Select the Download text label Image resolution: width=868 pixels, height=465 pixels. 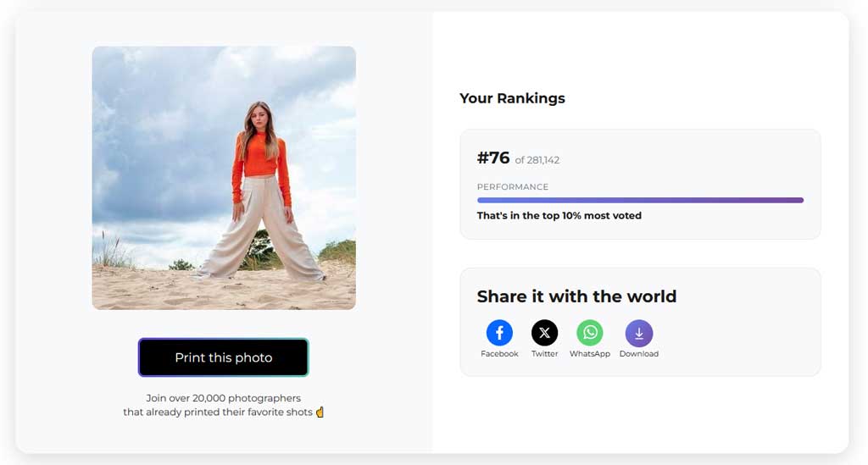coord(639,354)
